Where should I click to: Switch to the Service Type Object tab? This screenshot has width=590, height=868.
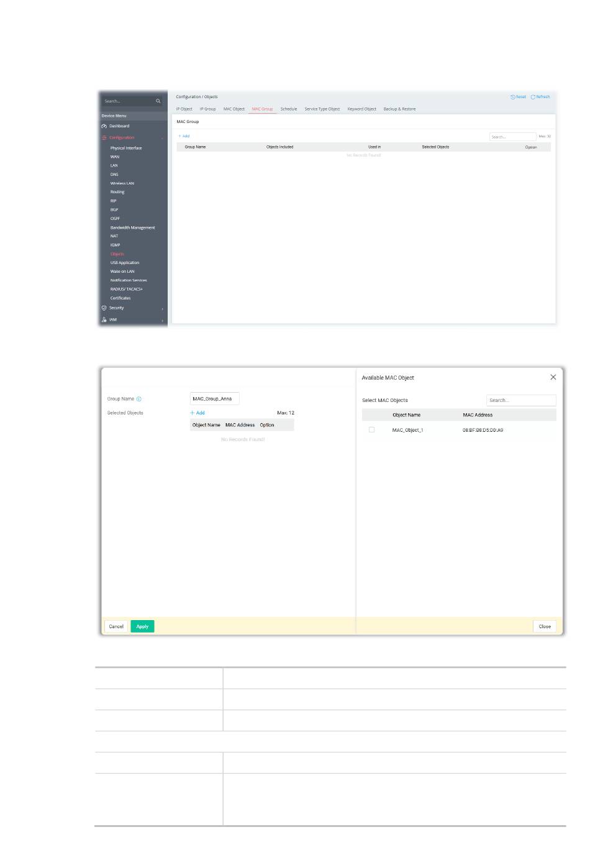pos(322,109)
